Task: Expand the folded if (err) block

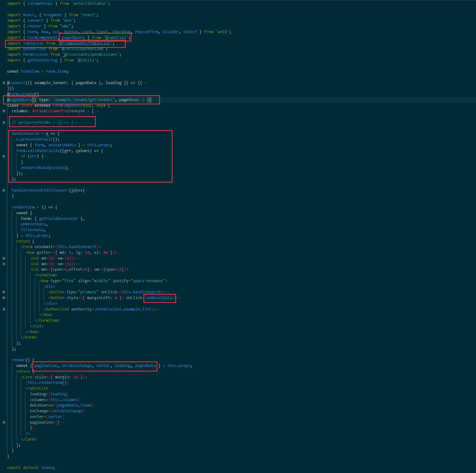Action: coord(4,156)
